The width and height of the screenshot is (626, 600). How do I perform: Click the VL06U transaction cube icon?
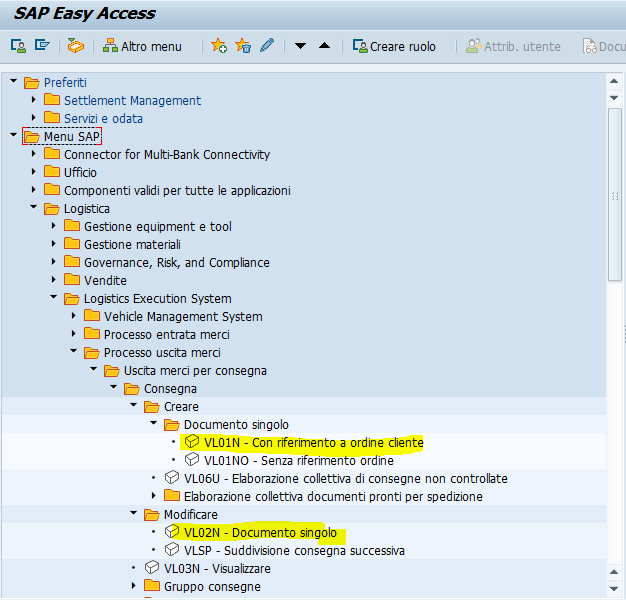(x=172, y=477)
